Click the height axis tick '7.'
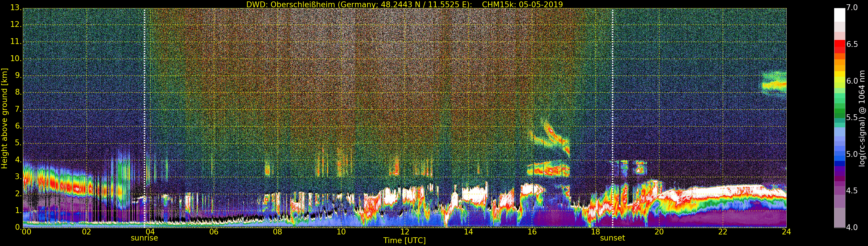Screen dimensions: 868x246 tap(18, 109)
